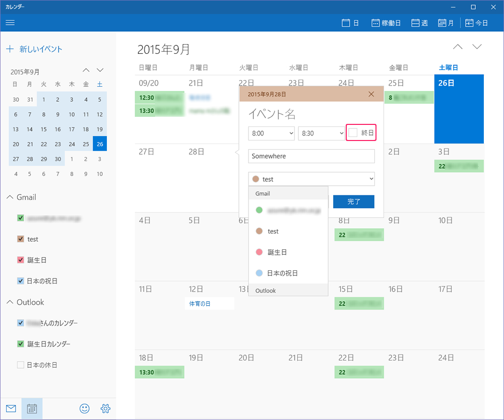Open the 22 event on 15日

point(359,304)
